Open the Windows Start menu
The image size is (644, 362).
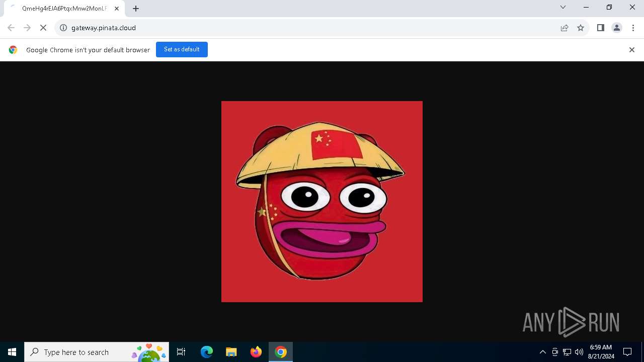click(12, 352)
